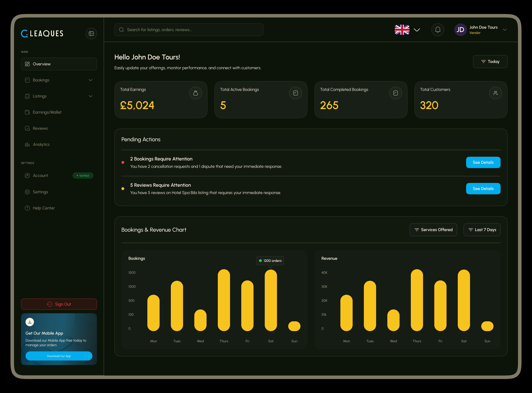This screenshot has width=532, height=393.
Task: Click the Earnings/Wallet icon
Action: tap(27, 112)
